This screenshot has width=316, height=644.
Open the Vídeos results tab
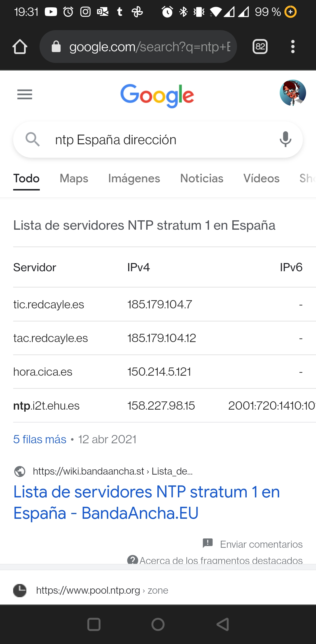coord(261,178)
